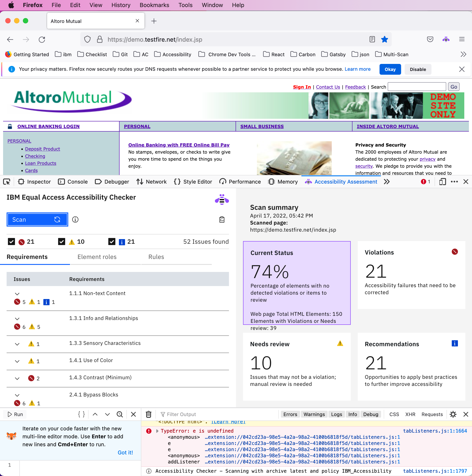Uncheck the needs review filter checkbox
Viewport: 472px width, 476px height.
[61, 242]
